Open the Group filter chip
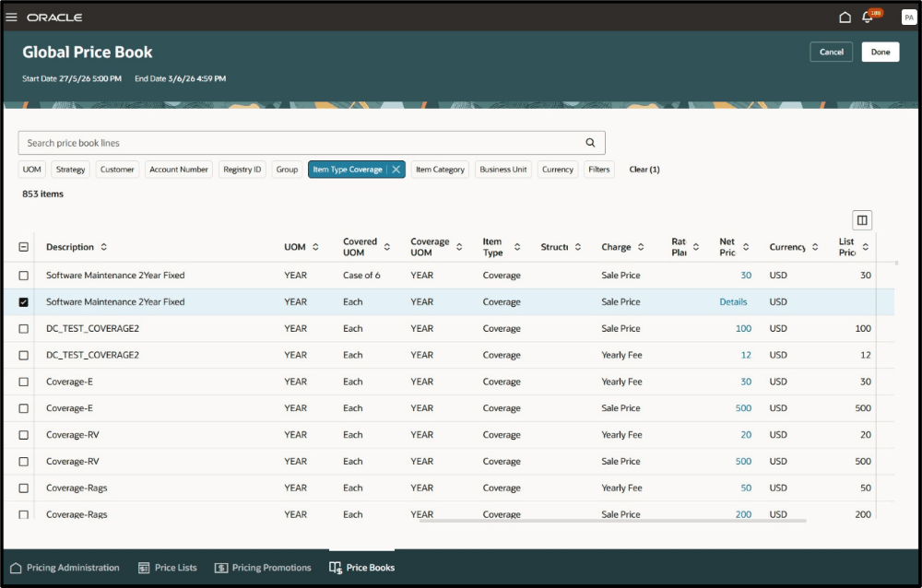922x588 pixels. tap(287, 170)
